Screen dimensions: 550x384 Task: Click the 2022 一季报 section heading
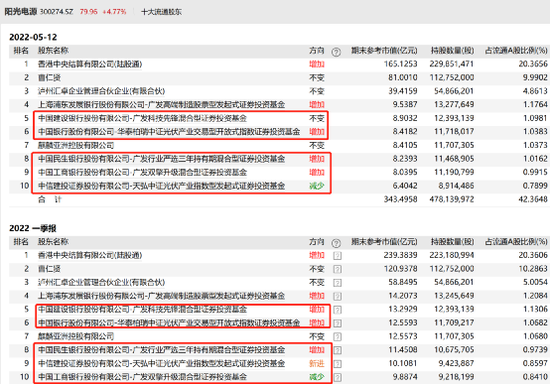click(33, 228)
